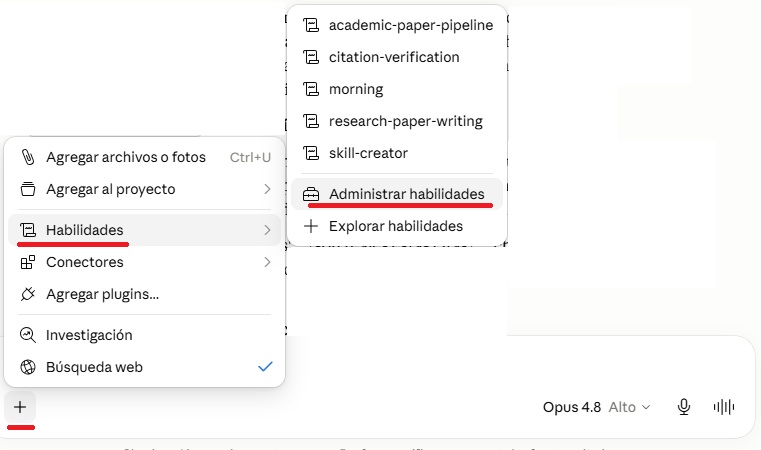Open Explorar habilidades
This screenshot has width=761, height=450.
tap(397, 226)
